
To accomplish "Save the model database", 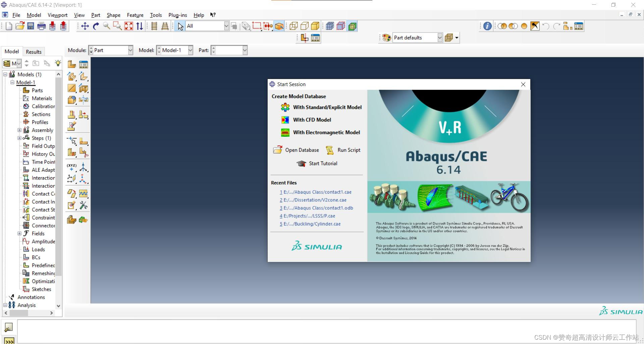I will pos(31,26).
